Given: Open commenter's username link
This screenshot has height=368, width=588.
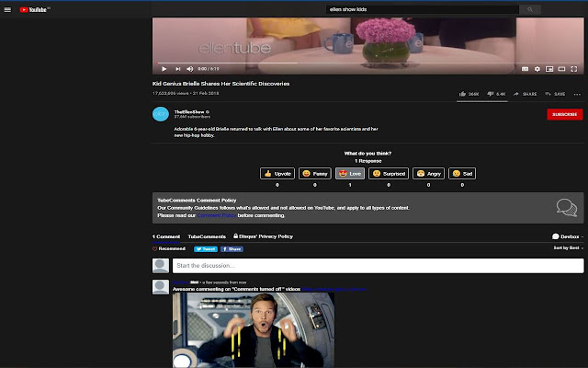Looking at the screenshot, I should click(x=180, y=282).
